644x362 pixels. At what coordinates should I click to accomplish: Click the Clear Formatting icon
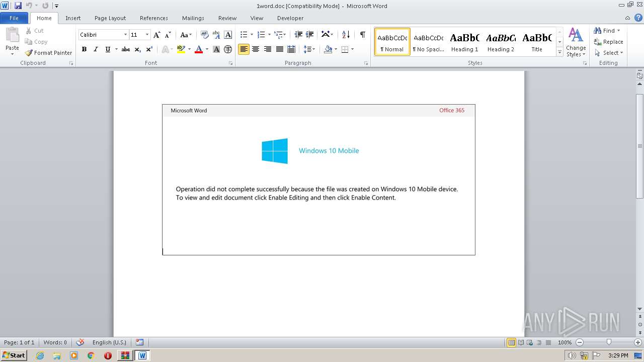[205, 35]
